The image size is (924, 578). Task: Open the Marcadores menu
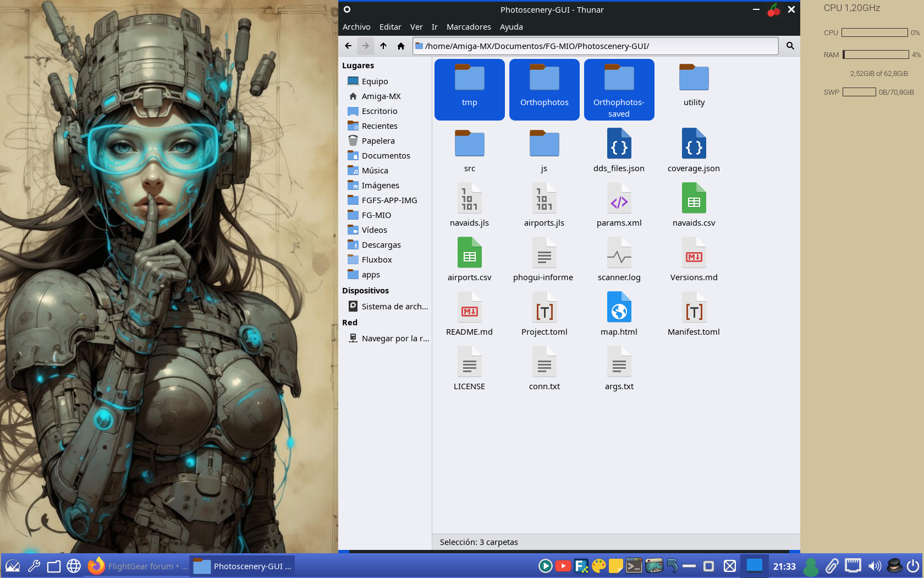(469, 27)
